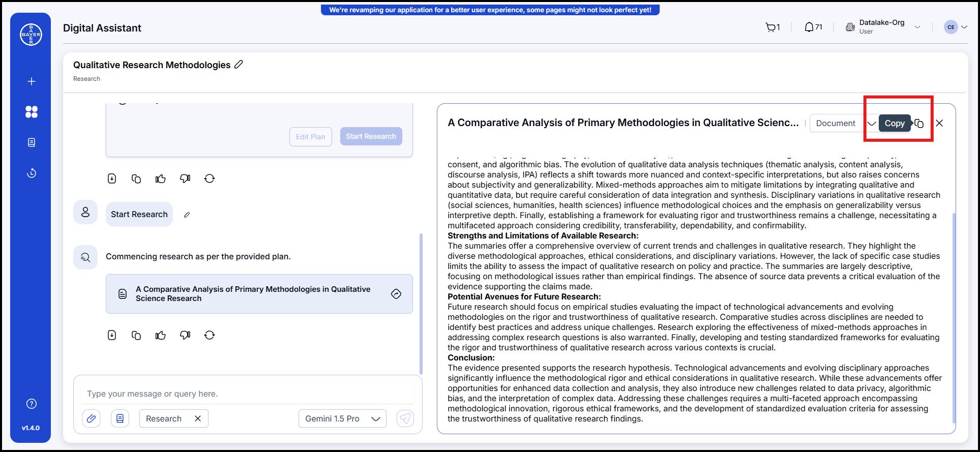
Task: Click Potential Avenues for Future Research heading
Action: pos(524,296)
